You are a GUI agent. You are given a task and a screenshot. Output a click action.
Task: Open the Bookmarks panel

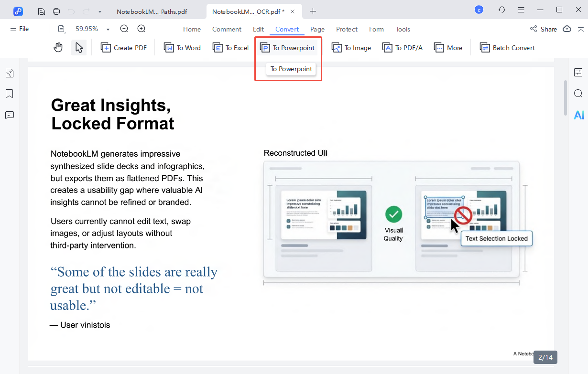point(9,94)
